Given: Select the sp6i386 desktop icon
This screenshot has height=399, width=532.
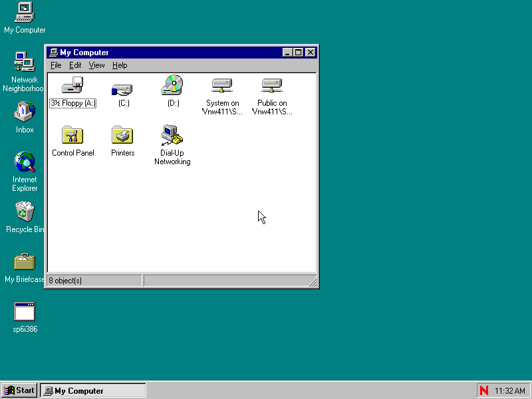Looking at the screenshot, I should [25, 312].
